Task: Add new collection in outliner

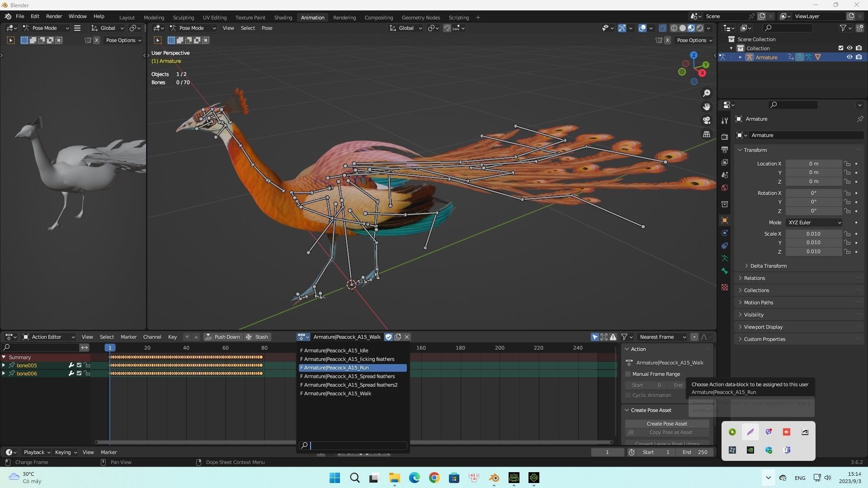Action: pos(859,28)
